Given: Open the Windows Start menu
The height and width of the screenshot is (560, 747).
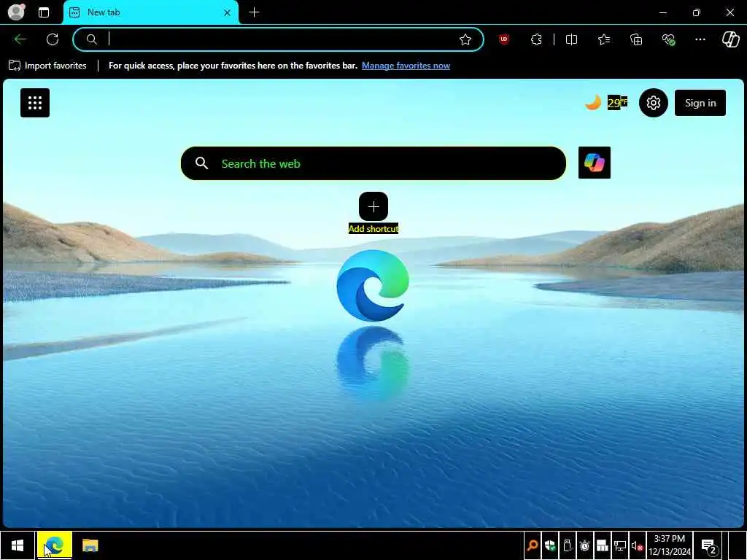Looking at the screenshot, I should (x=18, y=545).
